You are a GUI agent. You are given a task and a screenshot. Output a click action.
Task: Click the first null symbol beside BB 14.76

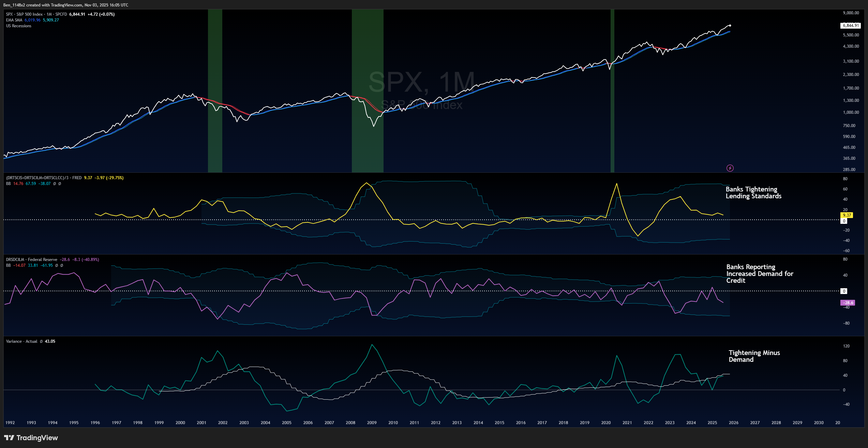[x=55, y=184]
